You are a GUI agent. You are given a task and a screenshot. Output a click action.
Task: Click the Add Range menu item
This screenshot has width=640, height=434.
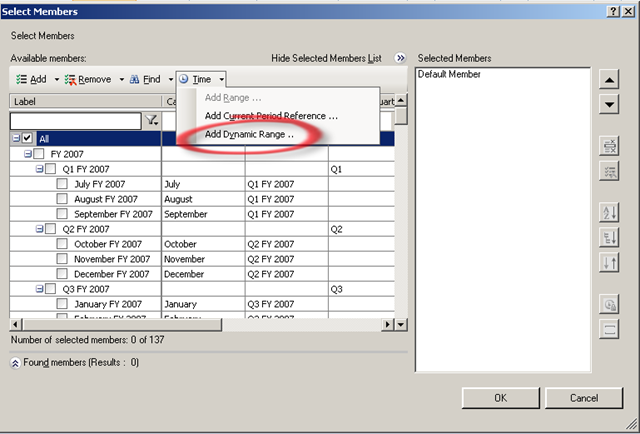[x=233, y=98]
